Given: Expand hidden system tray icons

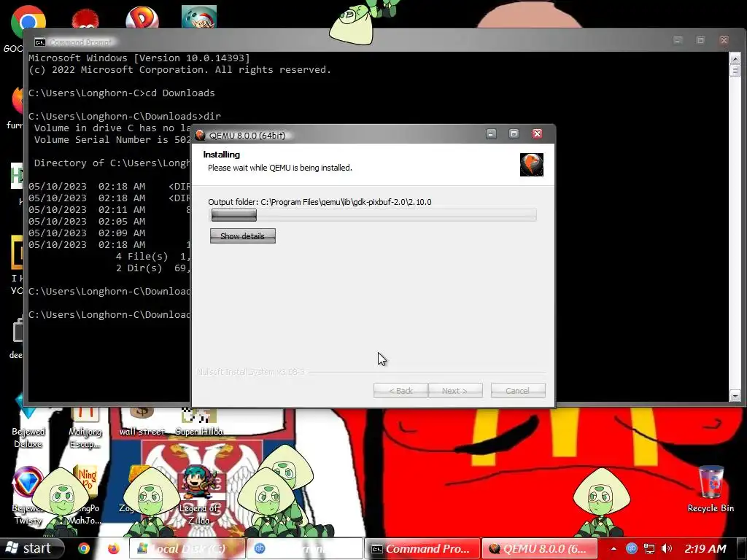Looking at the screenshot, I should pyautogui.click(x=613, y=548).
